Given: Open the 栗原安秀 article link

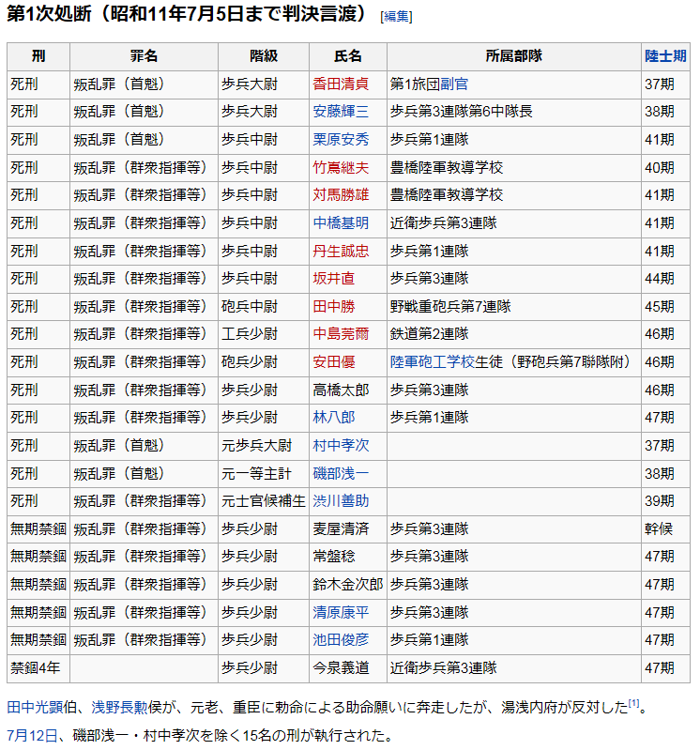Looking at the screenshot, I should [341, 140].
